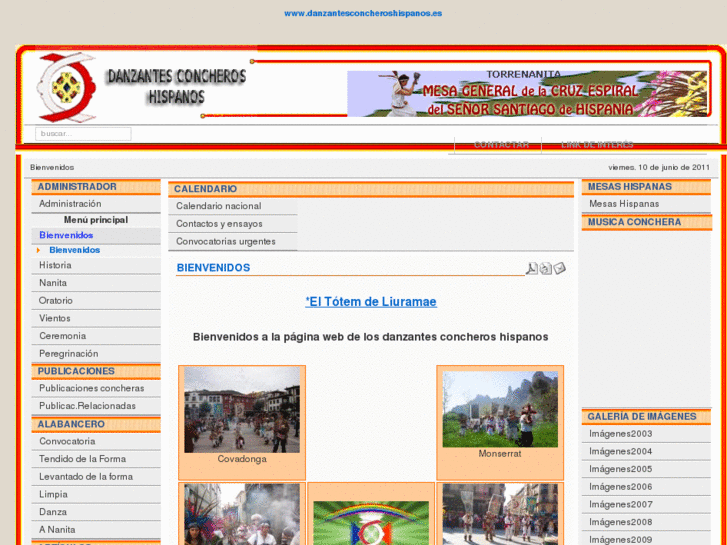Open the *El Tótem de Liuramae link
Screen dimensions: 727x545
click(x=371, y=301)
